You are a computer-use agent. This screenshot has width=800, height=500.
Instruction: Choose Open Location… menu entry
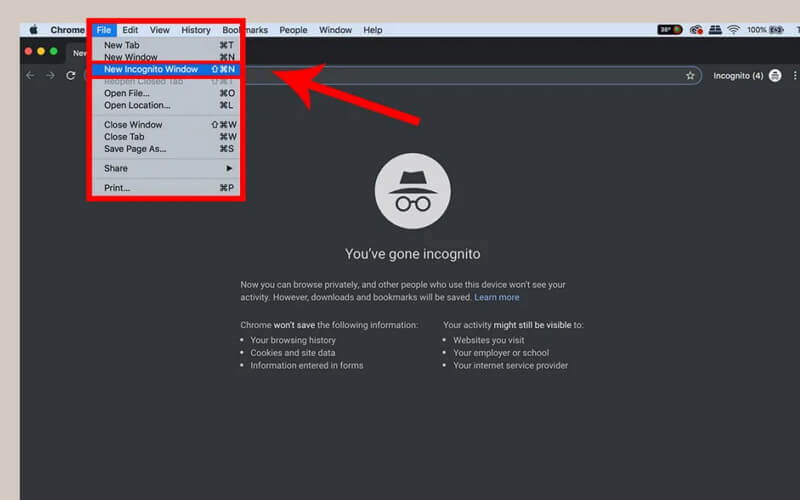pos(166,106)
